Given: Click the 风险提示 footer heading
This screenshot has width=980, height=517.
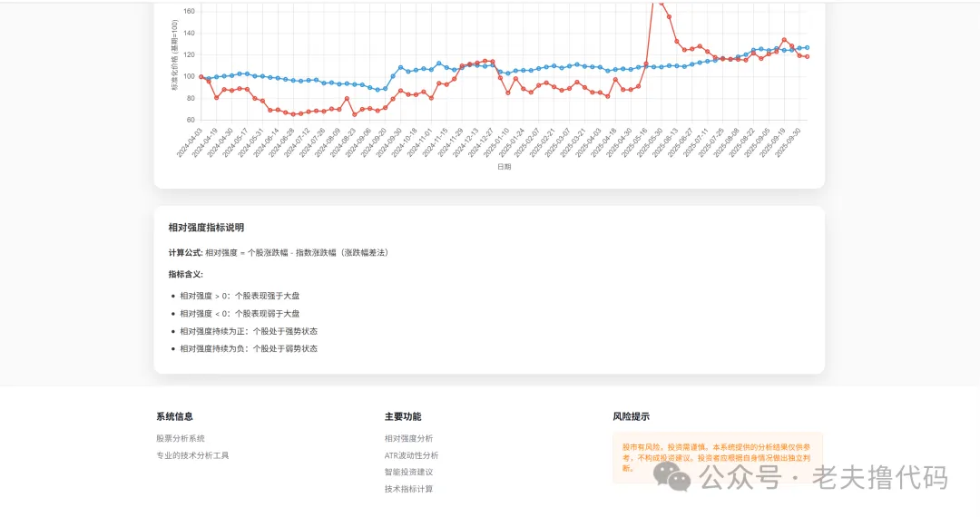Looking at the screenshot, I should tap(631, 416).
